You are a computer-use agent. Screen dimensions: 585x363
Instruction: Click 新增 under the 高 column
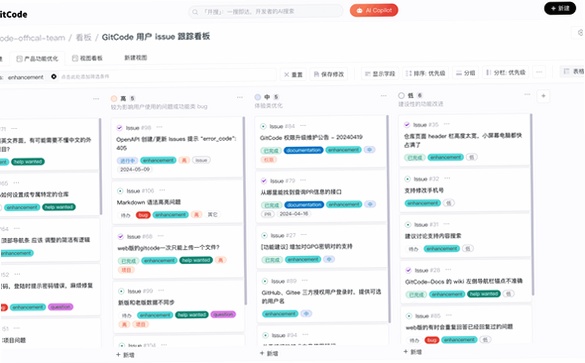click(x=125, y=355)
